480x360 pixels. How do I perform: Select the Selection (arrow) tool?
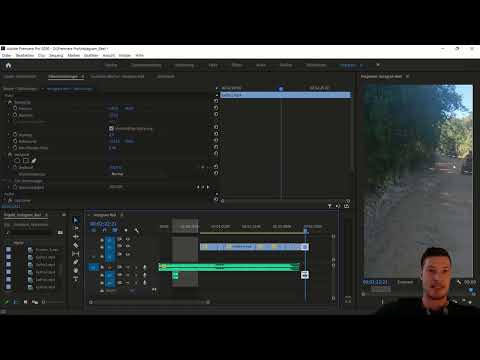click(x=76, y=220)
